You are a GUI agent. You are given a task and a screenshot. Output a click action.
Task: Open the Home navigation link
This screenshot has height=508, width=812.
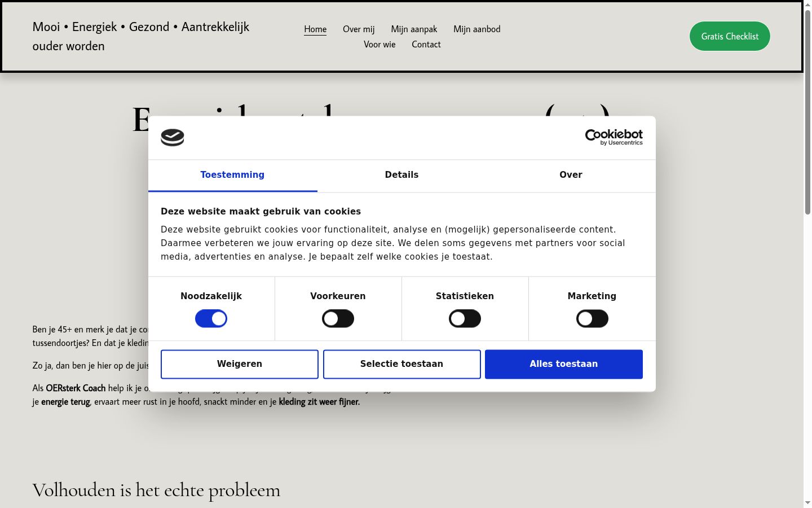(315, 29)
